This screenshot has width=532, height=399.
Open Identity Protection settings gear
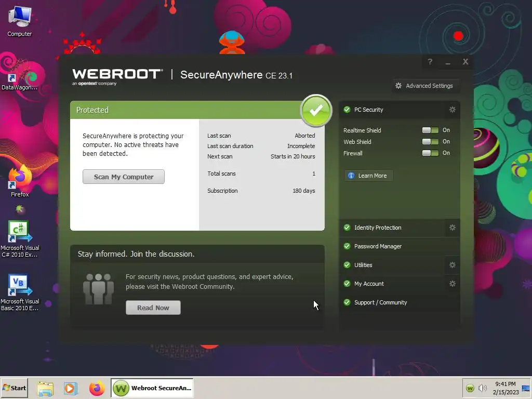tap(453, 228)
